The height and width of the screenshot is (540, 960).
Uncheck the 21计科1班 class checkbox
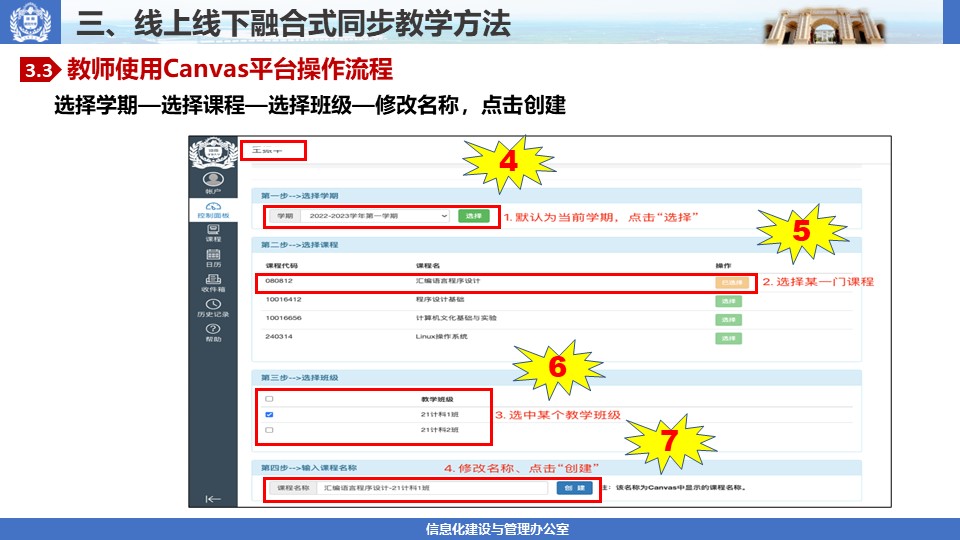[x=269, y=414]
